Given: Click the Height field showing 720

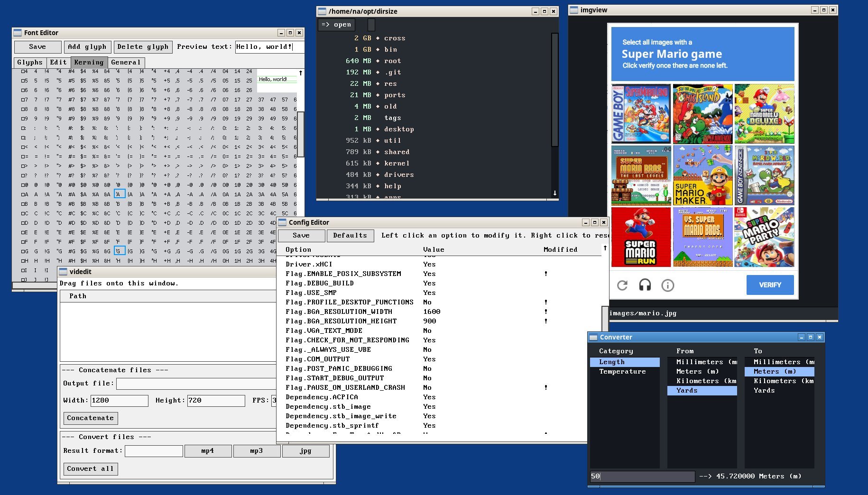Looking at the screenshot, I should tap(216, 401).
